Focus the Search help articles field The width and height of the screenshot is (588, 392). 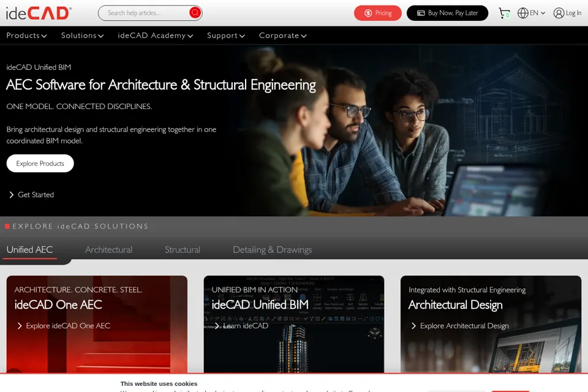150,13
